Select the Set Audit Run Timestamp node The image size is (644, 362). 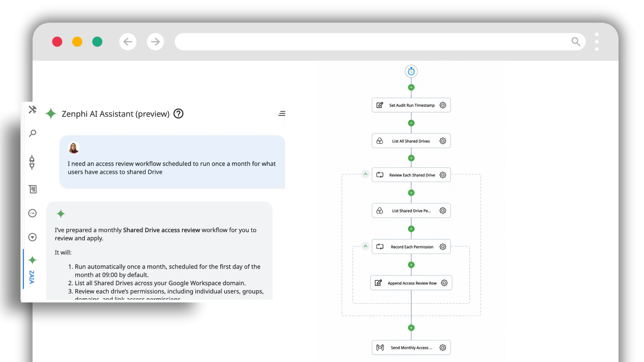[411, 105]
